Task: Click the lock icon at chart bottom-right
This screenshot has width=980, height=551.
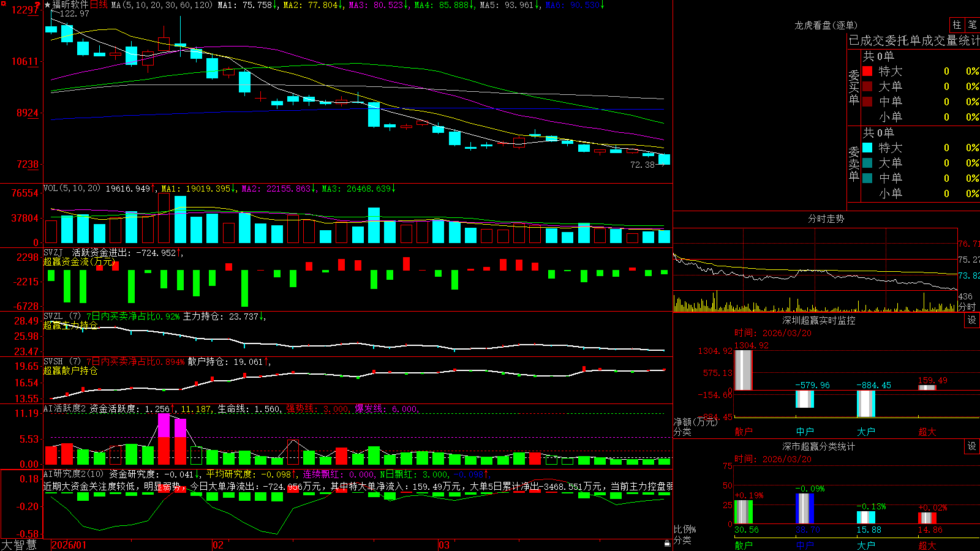Action: tap(668, 543)
